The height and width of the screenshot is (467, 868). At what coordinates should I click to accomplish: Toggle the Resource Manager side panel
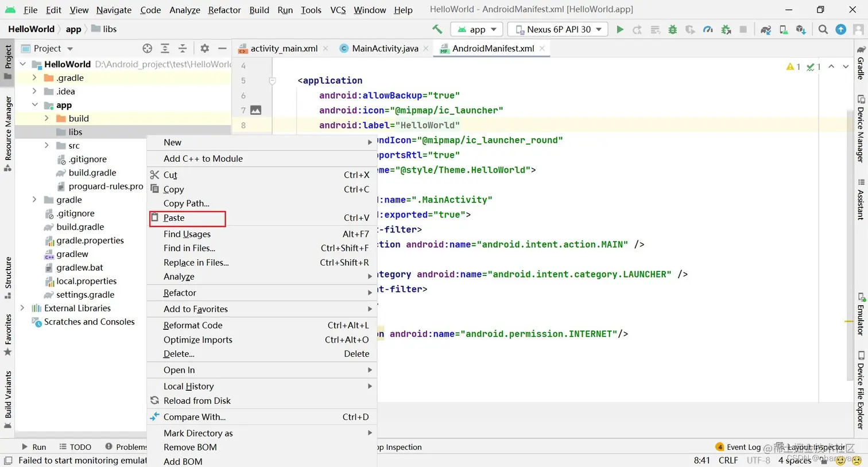pyautogui.click(x=8, y=133)
